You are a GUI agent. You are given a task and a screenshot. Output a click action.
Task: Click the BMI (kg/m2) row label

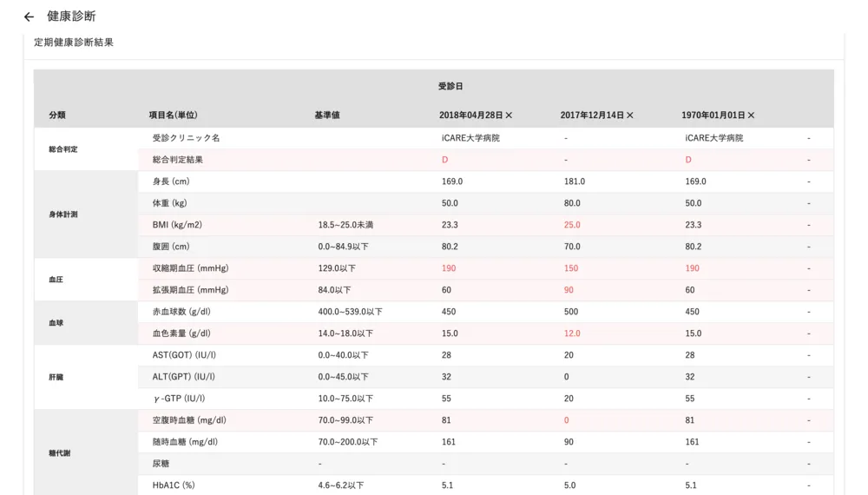[x=177, y=225]
